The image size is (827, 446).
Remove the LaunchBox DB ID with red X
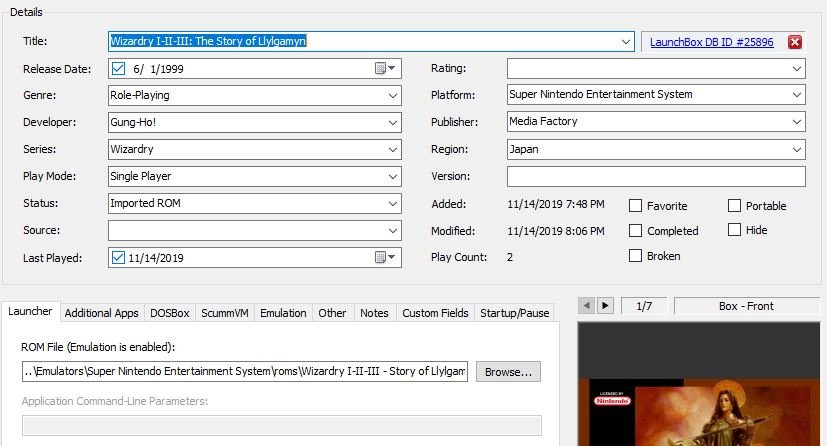[795, 42]
